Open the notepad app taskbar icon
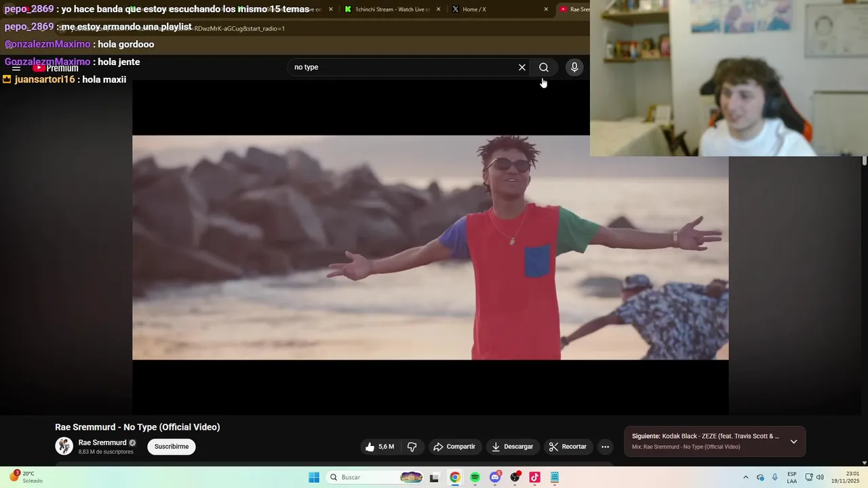 tap(555, 477)
